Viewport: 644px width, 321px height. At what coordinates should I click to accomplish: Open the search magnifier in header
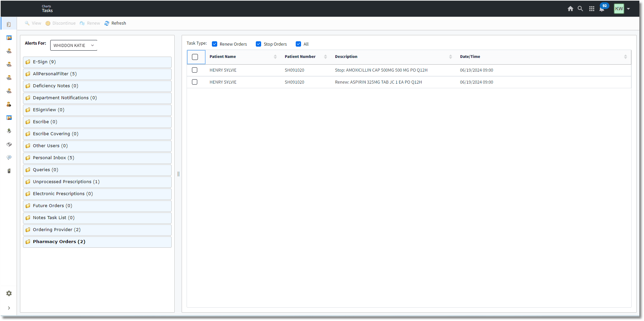pyautogui.click(x=580, y=9)
